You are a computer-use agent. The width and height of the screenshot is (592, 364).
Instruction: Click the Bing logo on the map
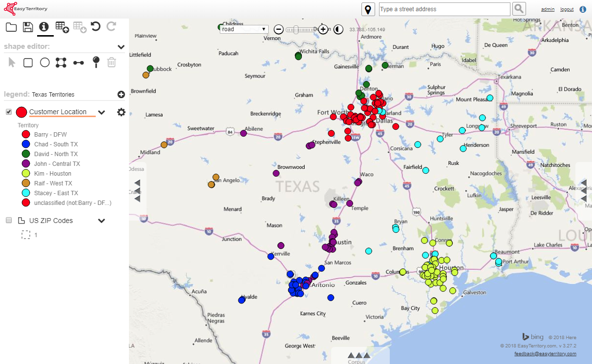click(533, 337)
